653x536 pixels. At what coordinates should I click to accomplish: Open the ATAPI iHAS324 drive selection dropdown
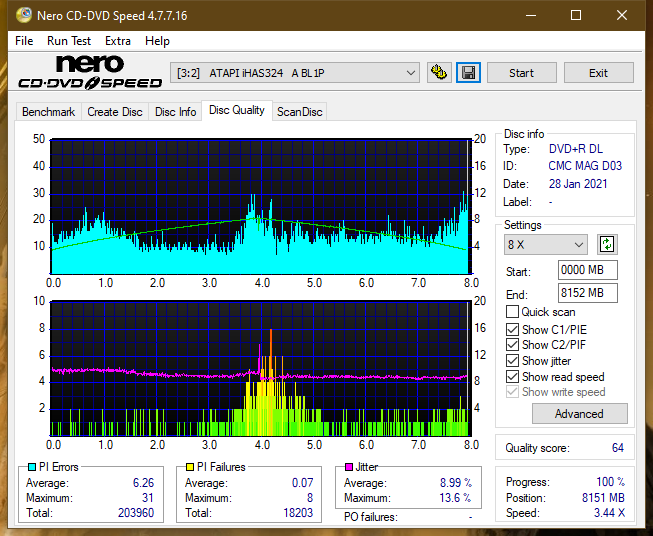[294, 73]
